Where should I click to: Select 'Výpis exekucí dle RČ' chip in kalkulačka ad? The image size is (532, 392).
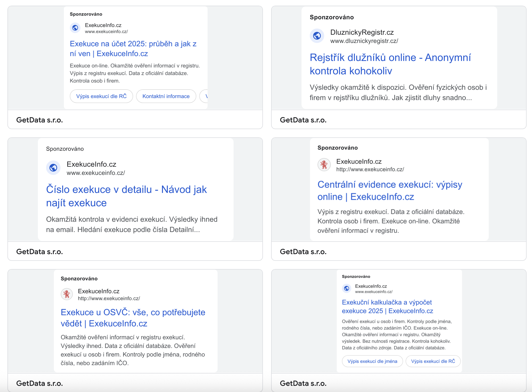tap(433, 361)
